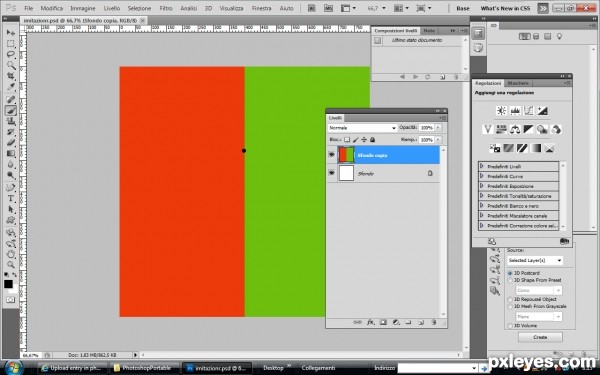Select the Base workspace button
The image size is (600, 375).
pos(463,8)
